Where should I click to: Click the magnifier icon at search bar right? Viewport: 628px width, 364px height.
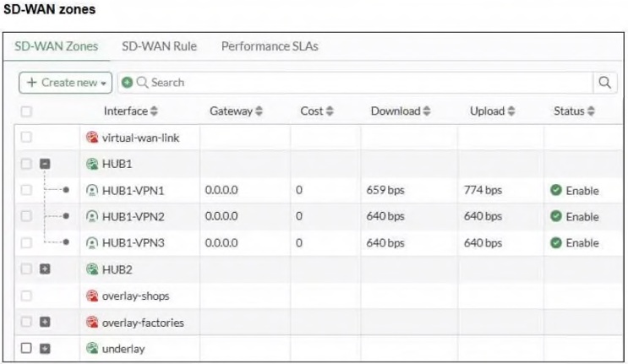(x=604, y=83)
